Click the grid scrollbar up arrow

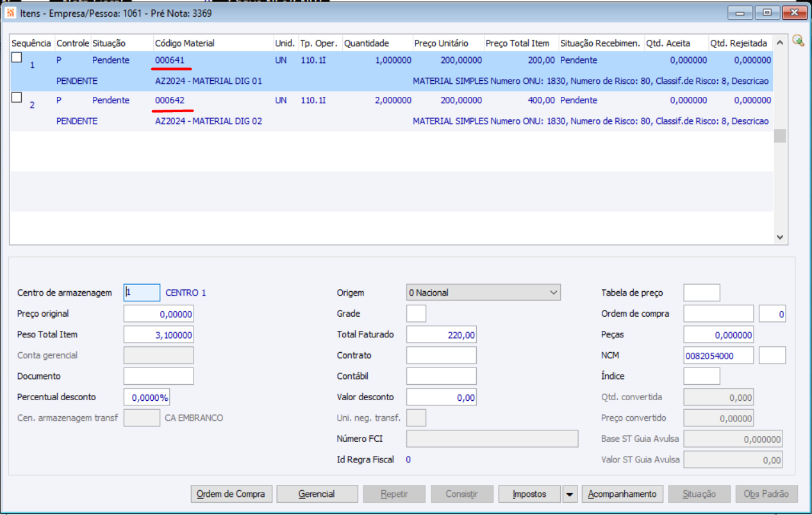click(x=779, y=42)
